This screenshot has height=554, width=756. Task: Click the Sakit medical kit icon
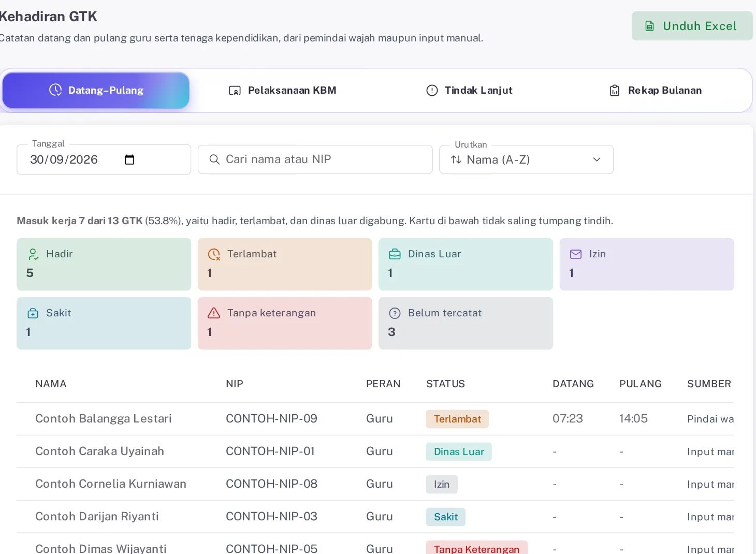(x=33, y=313)
